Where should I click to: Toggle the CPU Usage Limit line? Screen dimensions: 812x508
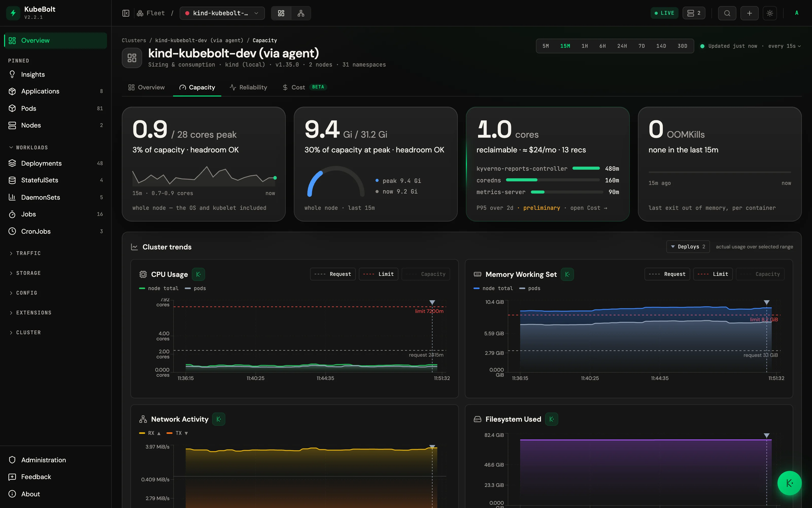click(x=378, y=274)
